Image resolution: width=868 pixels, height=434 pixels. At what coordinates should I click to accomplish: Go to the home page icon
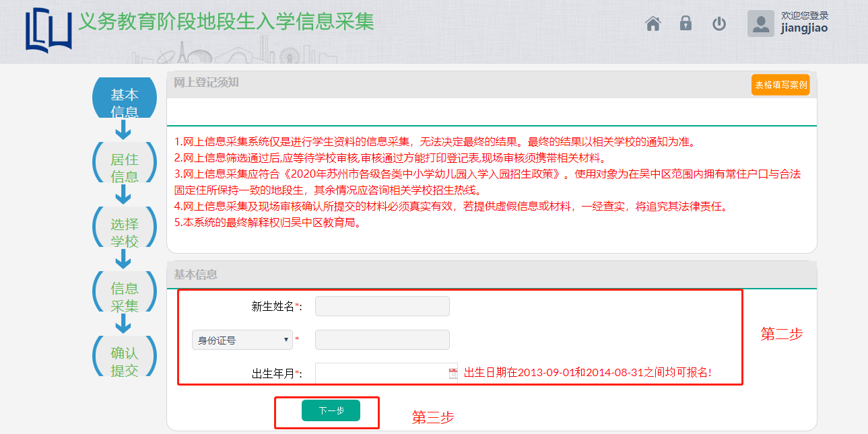(653, 24)
